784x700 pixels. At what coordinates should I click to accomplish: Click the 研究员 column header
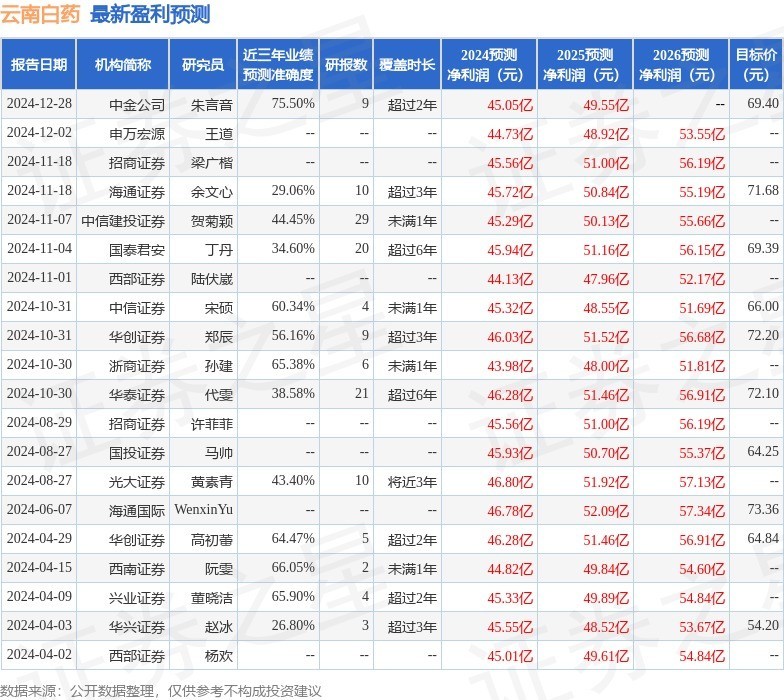pyautogui.click(x=203, y=65)
